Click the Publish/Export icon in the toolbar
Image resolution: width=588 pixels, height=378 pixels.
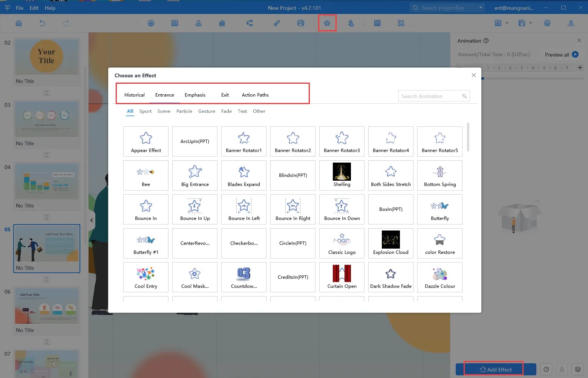coord(571,23)
